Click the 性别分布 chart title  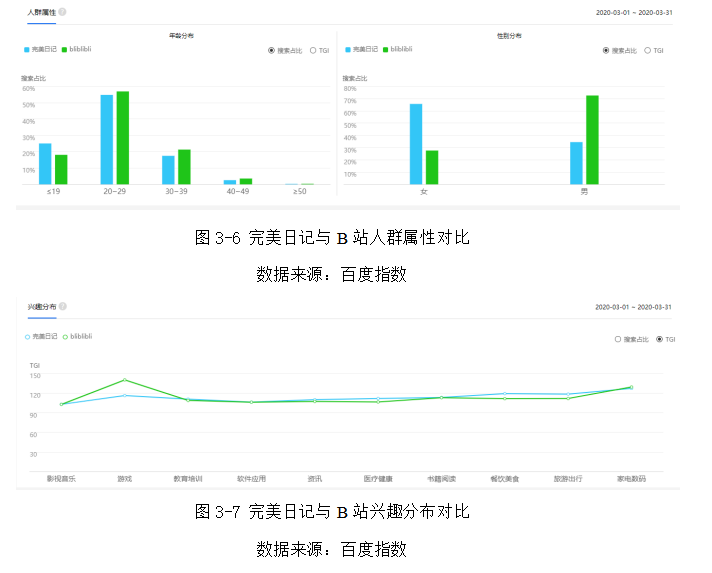tap(509, 35)
